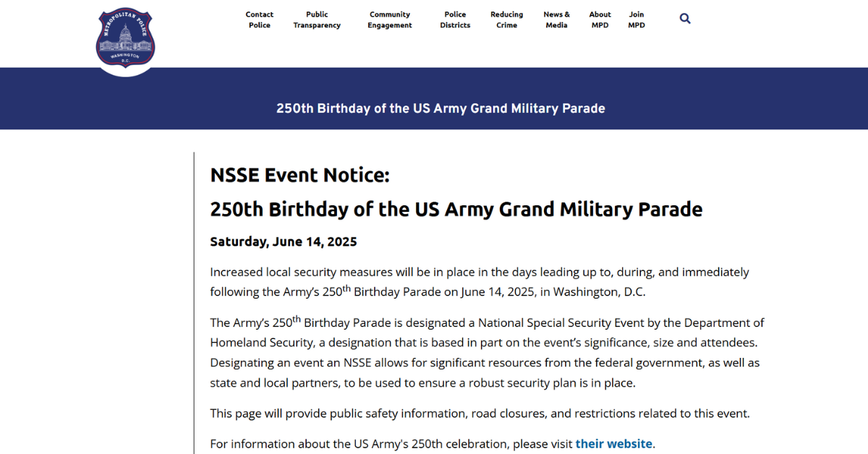Go to News & Media

556,20
